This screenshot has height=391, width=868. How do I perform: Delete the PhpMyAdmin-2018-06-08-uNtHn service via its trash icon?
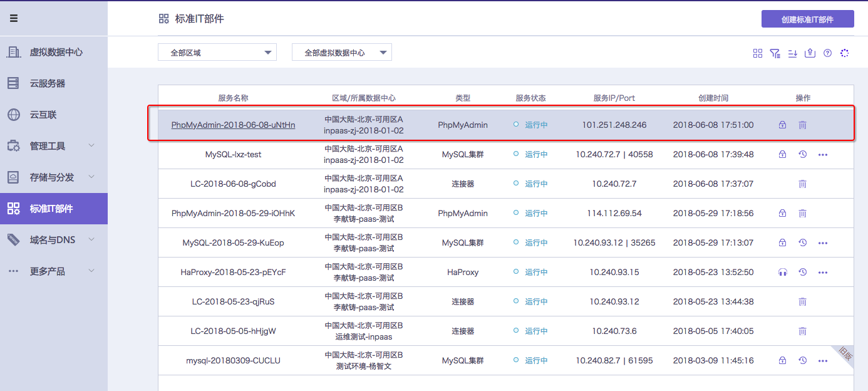pos(802,125)
